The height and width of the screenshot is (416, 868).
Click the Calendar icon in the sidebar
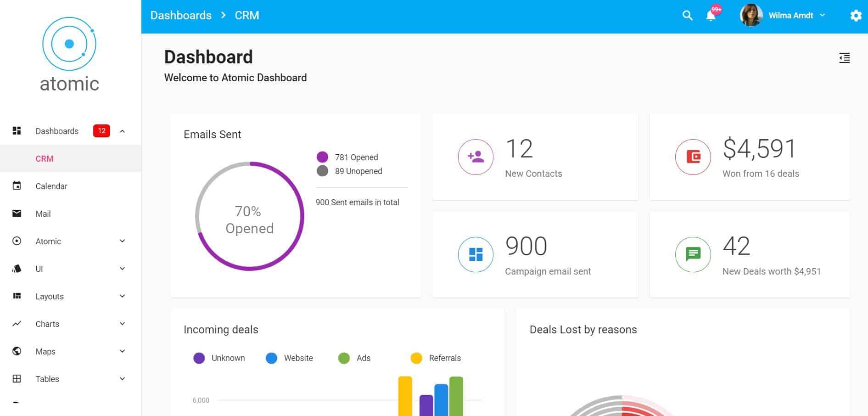17,186
